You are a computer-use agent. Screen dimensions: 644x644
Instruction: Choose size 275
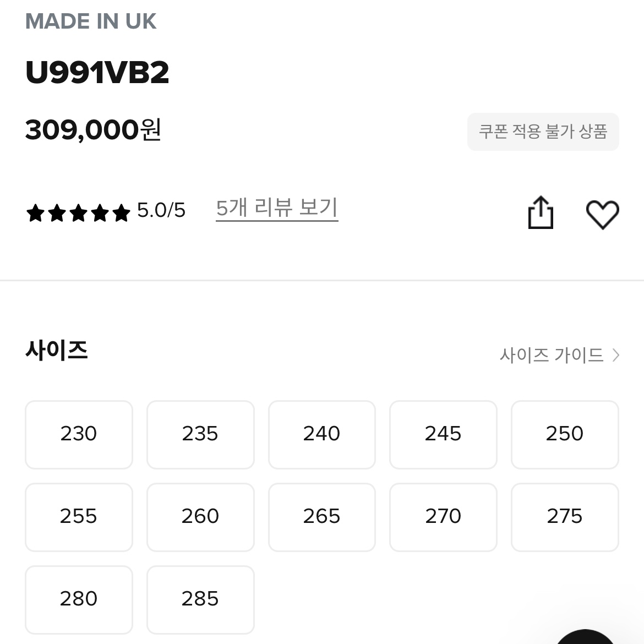[565, 517]
